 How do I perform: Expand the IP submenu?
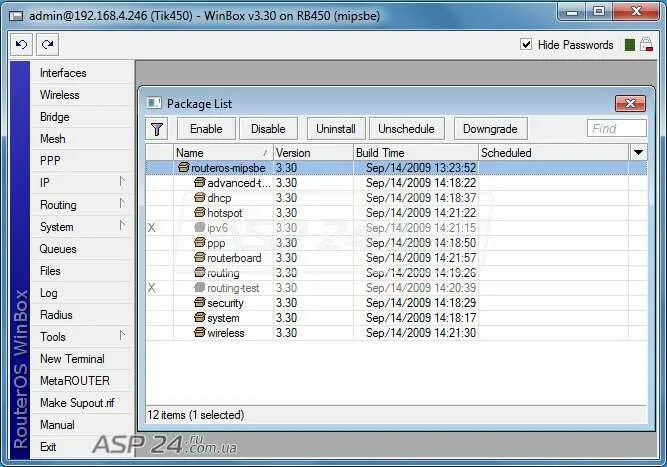pyautogui.click(x=123, y=182)
